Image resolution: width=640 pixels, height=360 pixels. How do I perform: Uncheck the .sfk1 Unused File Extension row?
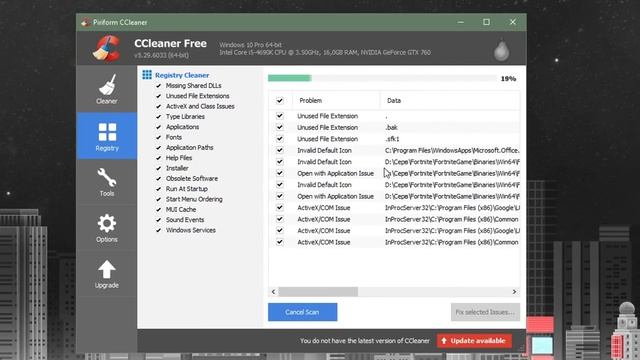(x=280, y=139)
